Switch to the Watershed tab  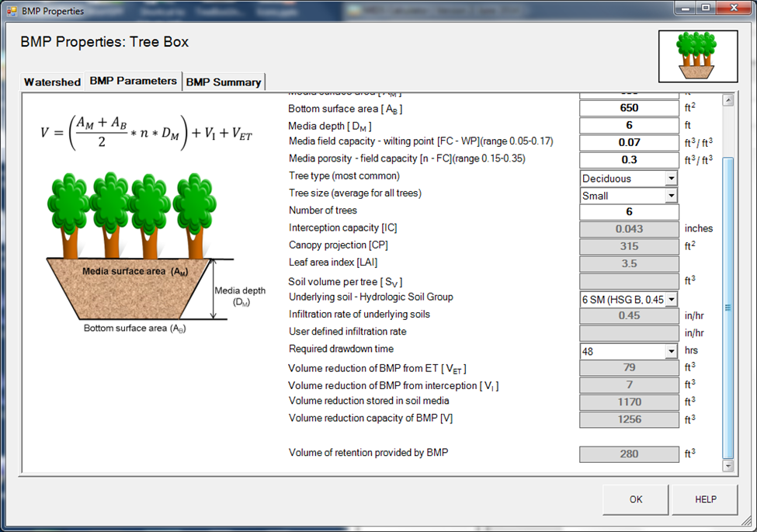coord(52,82)
